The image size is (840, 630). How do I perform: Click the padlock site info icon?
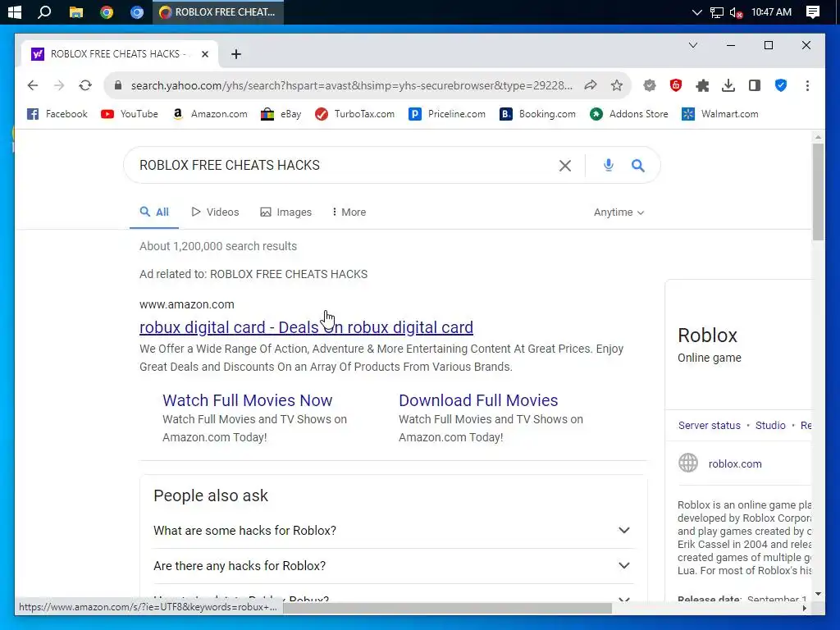118,85
